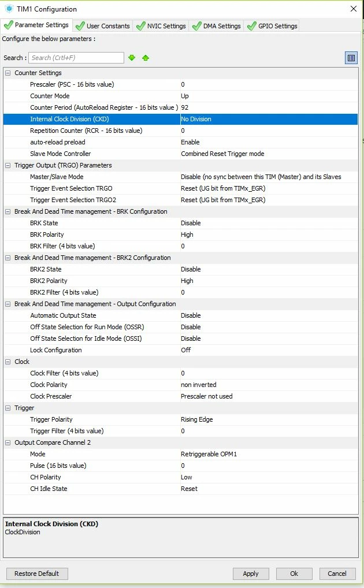Image resolution: width=364 pixels, height=588 pixels.
Task: Collapse the BRK Configuration group
Action: click(x=8, y=211)
